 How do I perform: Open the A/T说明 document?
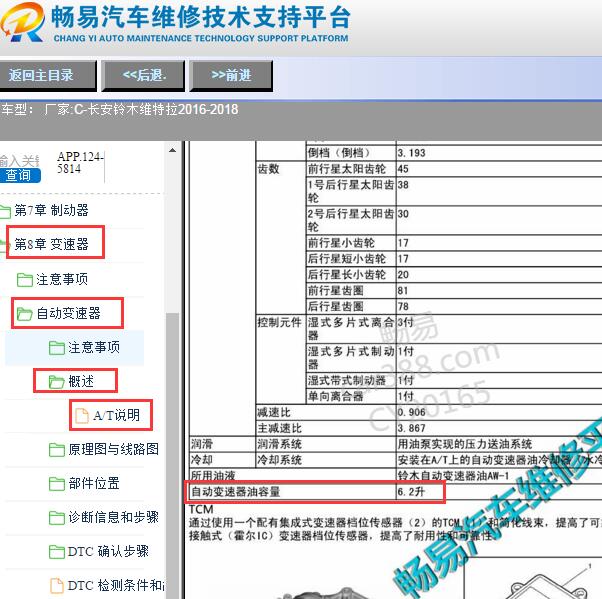click(116, 415)
